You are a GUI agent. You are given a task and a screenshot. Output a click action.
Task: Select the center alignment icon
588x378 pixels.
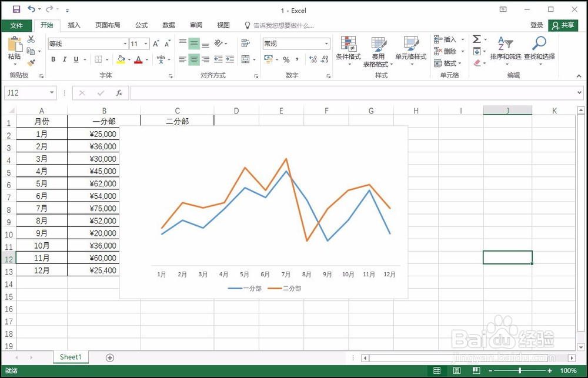click(x=194, y=59)
